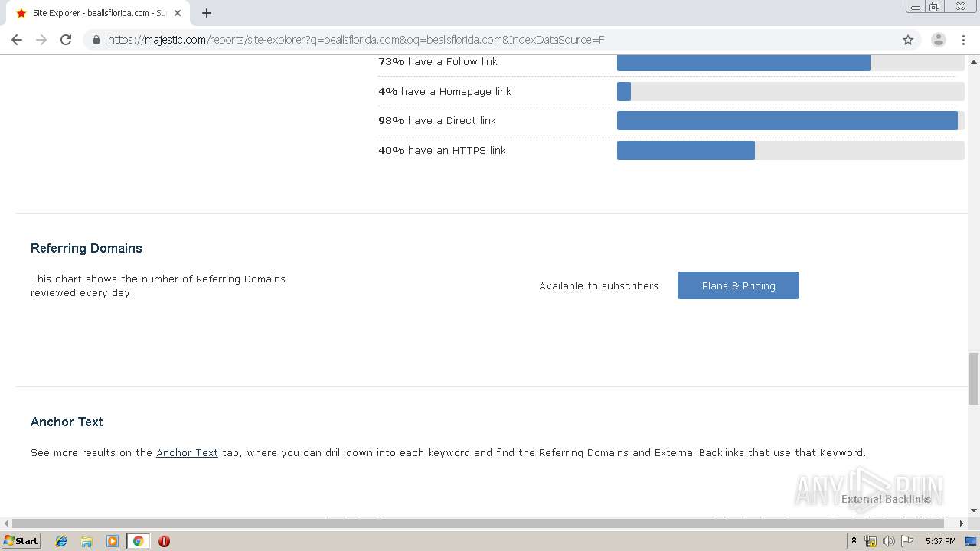Bookmark this page with star icon
980x551 pixels.
tap(908, 40)
